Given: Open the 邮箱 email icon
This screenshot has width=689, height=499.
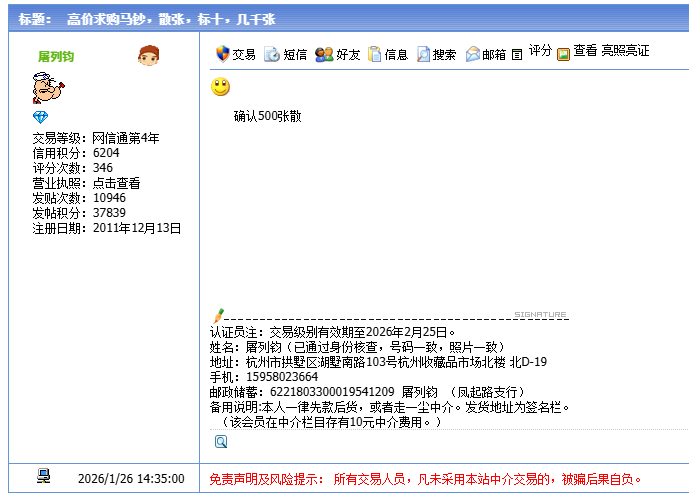Looking at the screenshot, I should [x=472, y=54].
